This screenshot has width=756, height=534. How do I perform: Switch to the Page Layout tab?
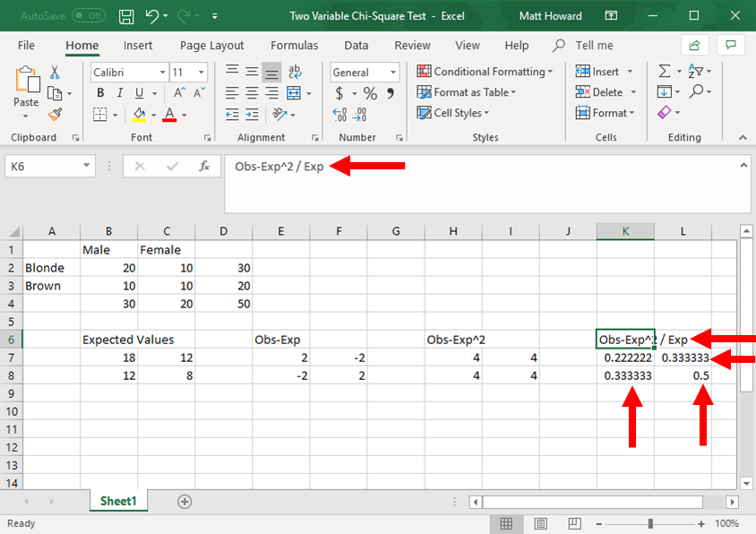(211, 46)
